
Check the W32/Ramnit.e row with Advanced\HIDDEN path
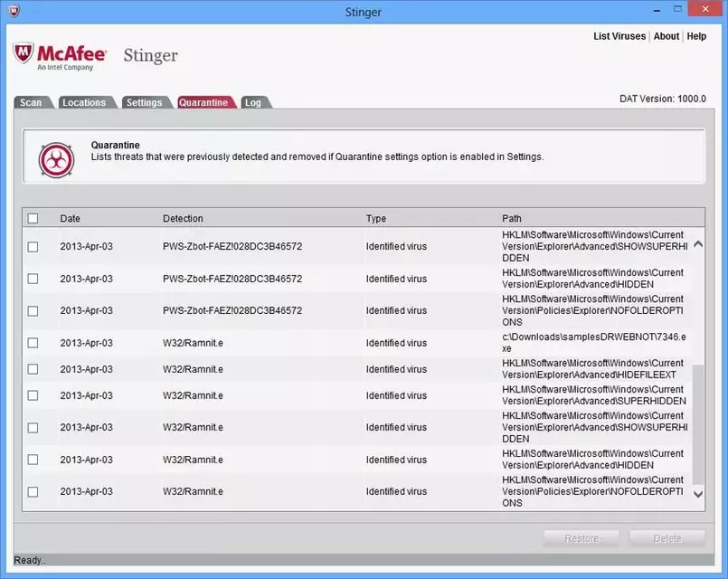(33, 460)
